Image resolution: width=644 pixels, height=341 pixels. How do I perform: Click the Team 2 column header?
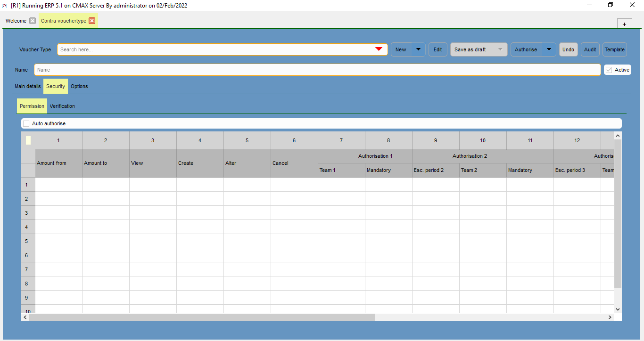[483, 170]
